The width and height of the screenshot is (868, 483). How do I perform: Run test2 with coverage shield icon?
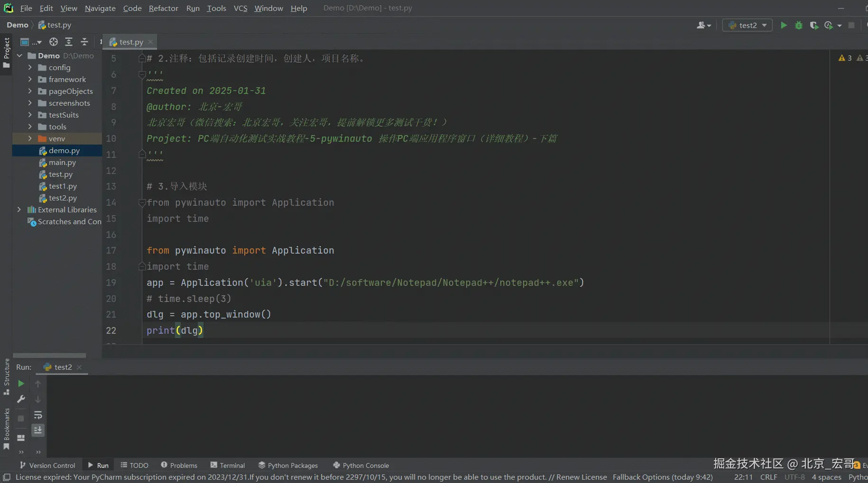pos(814,25)
